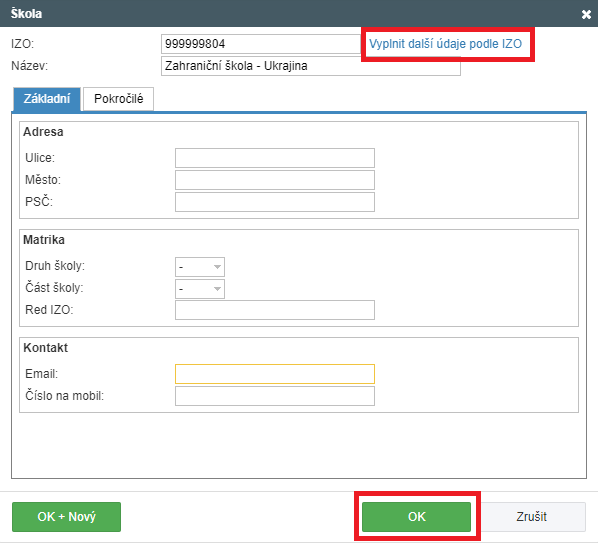Switch to the Základní tab
Viewport: 598px width, 543px height.
pyautogui.click(x=47, y=99)
